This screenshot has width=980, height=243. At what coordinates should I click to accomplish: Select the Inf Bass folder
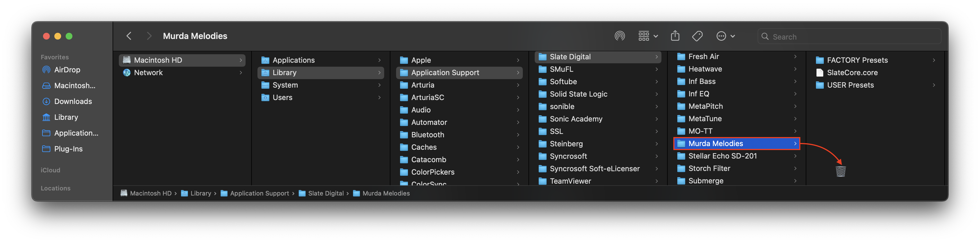(736, 82)
